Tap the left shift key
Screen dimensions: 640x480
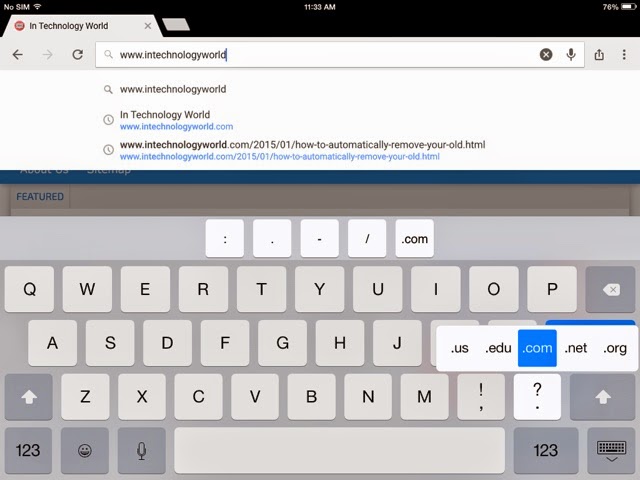pyautogui.click(x=29, y=397)
